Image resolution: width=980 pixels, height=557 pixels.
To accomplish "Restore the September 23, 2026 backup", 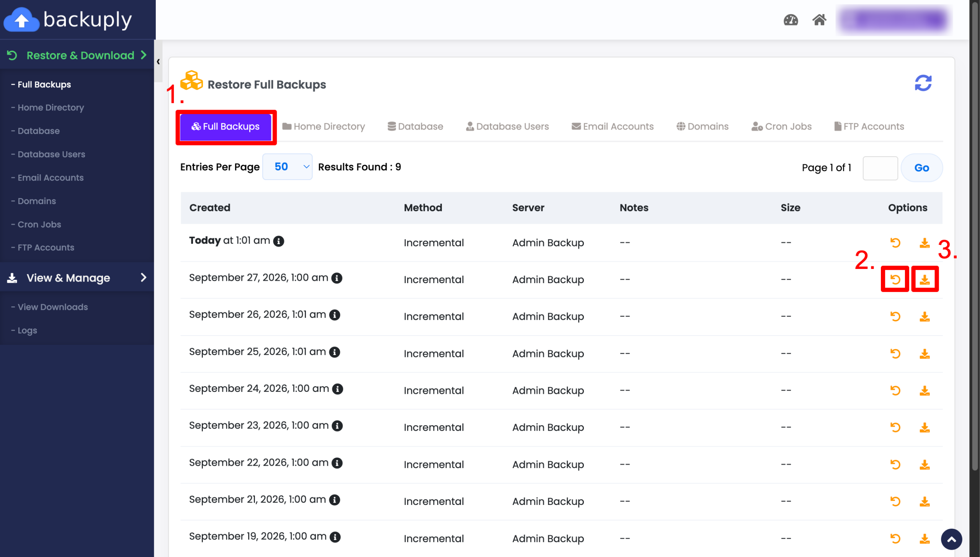I will 895,427.
